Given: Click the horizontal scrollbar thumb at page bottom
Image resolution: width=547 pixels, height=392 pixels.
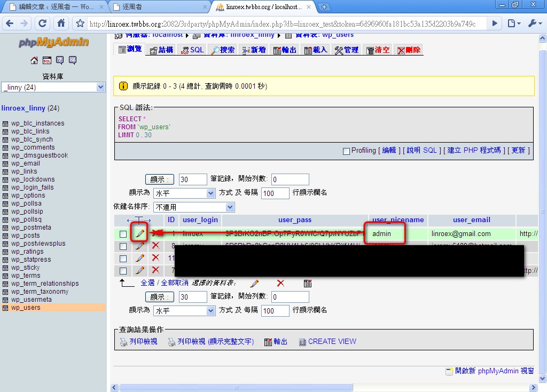Looking at the screenshot, I should point(236,388).
